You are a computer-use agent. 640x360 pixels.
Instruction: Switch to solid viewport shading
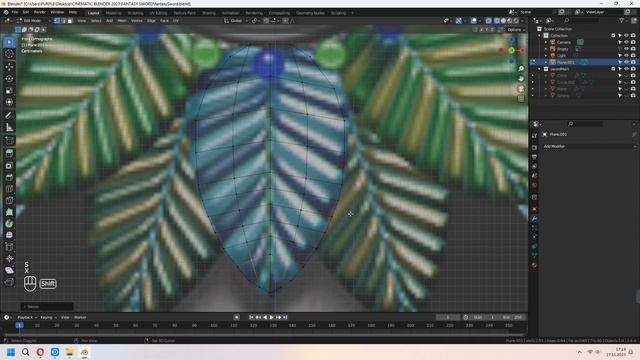click(503, 20)
